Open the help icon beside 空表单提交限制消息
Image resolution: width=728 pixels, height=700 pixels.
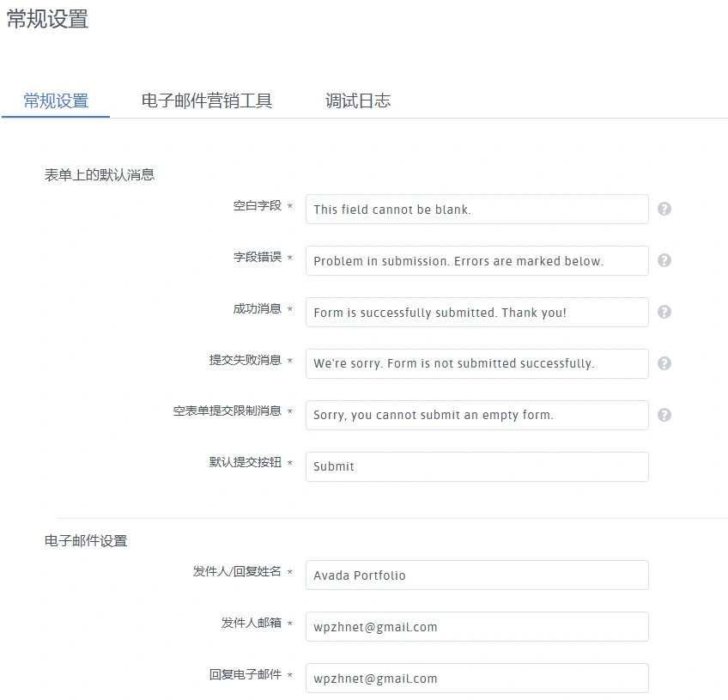[x=664, y=415]
